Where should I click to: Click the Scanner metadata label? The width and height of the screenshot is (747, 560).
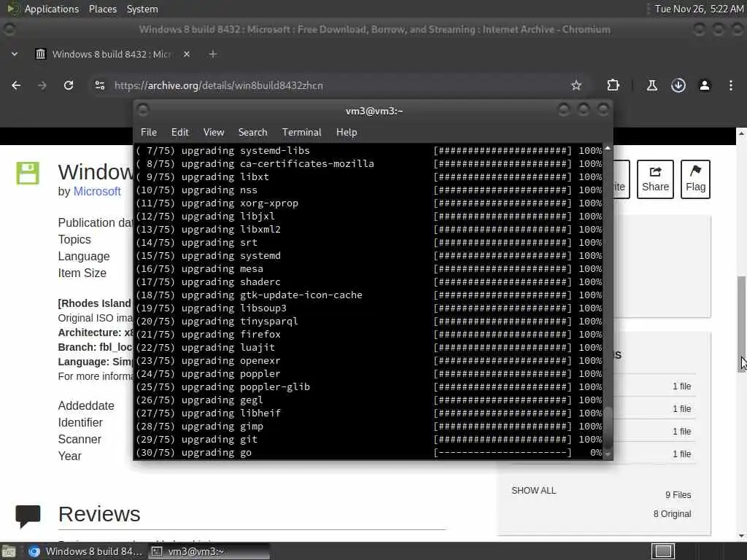tap(80, 439)
